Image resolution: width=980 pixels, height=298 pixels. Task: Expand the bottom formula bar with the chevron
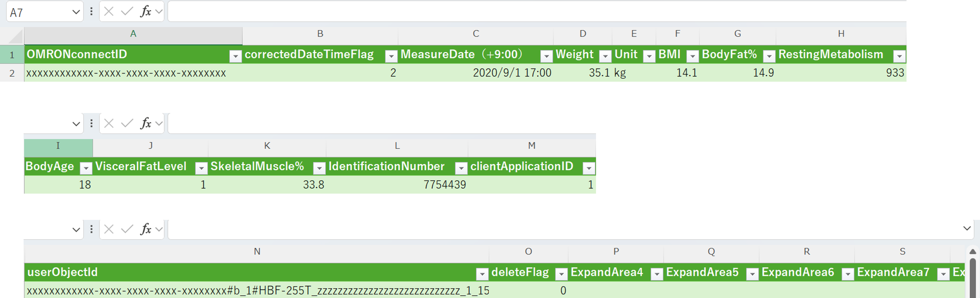click(x=967, y=228)
